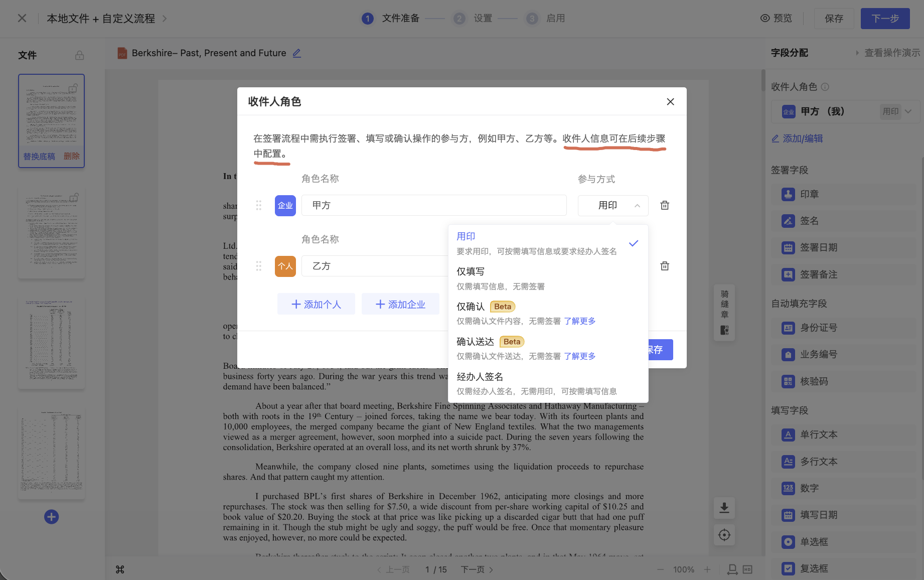
Task: Select the 印章 signing field
Action: click(x=844, y=194)
